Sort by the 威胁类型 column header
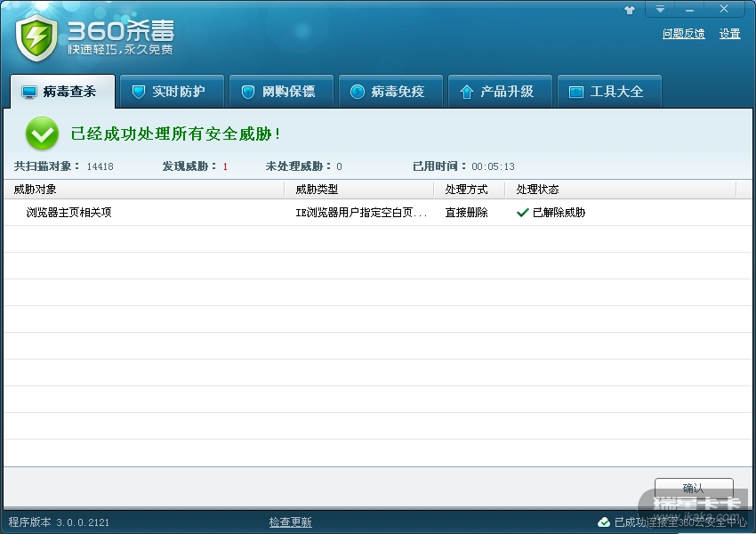This screenshot has width=756, height=534. click(359, 189)
